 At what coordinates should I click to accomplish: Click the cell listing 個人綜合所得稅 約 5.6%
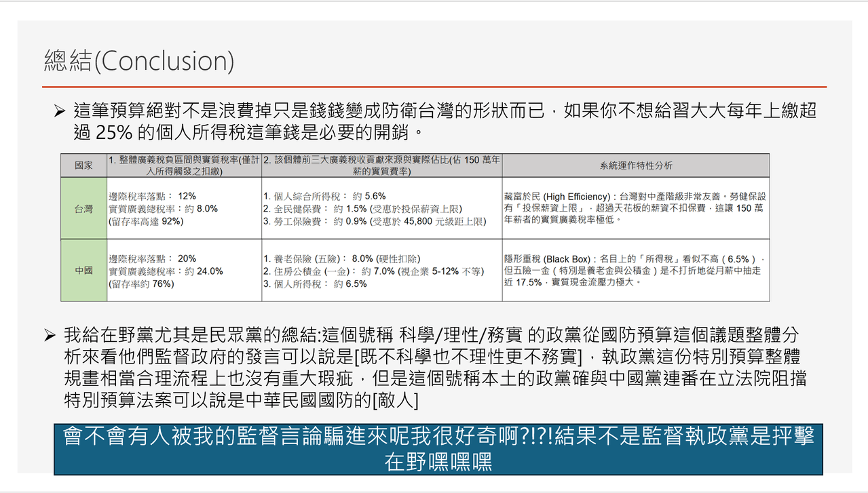point(382,208)
